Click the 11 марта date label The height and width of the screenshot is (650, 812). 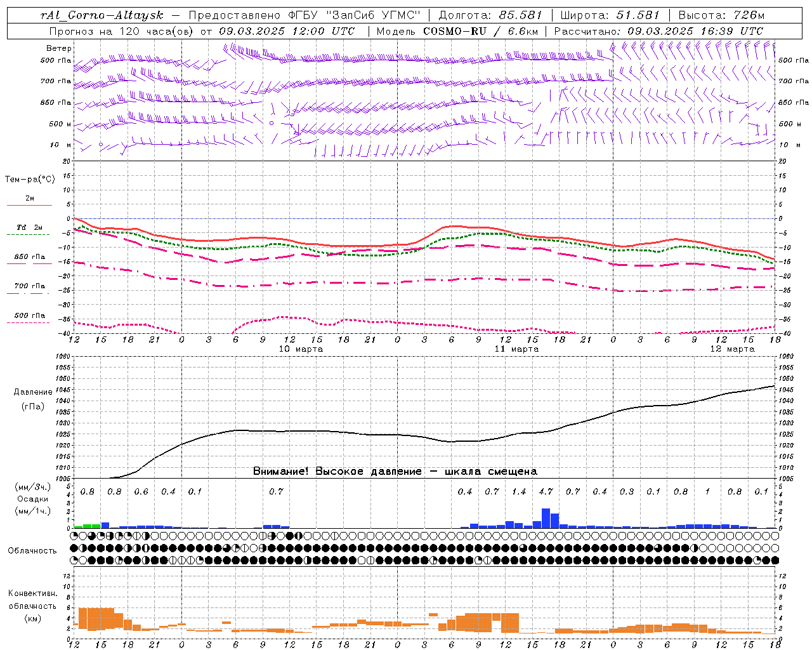[x=516, y=349]
